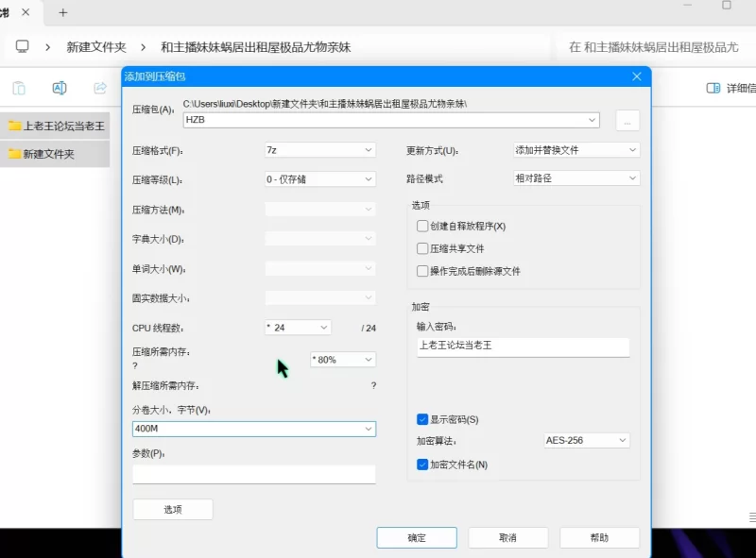756x558 pixels.
Task: Enable 创建自释放程序(X) checkbox
Action: click(422, 226)
